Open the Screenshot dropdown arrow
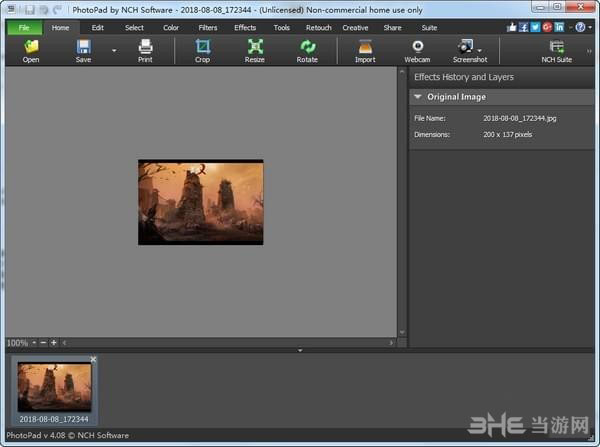This screenshot has height=447, width=600. click(480, 49)
